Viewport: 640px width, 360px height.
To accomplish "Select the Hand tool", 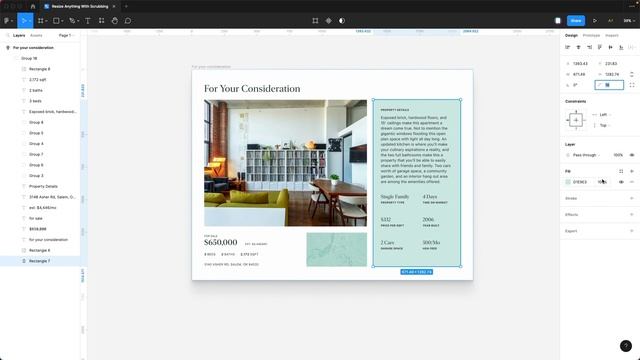I will point(115,20).
